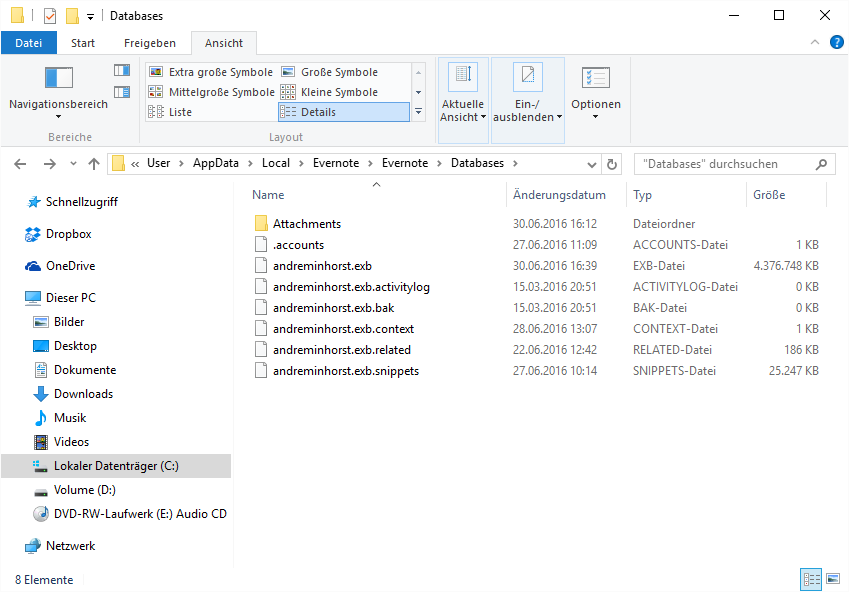Open the Navigationsbereich pane button

[58, 93]
